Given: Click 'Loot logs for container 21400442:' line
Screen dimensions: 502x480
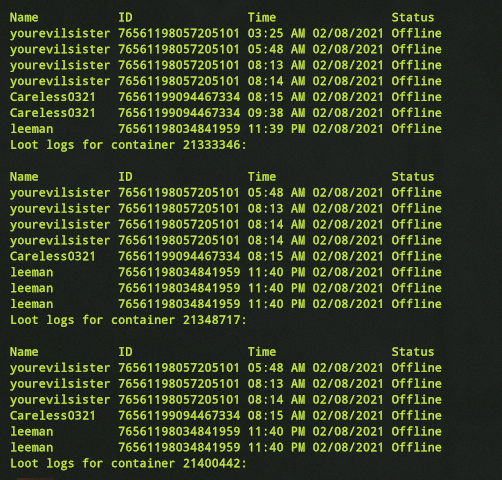Looking at the screenshot, I should (128, 463).
